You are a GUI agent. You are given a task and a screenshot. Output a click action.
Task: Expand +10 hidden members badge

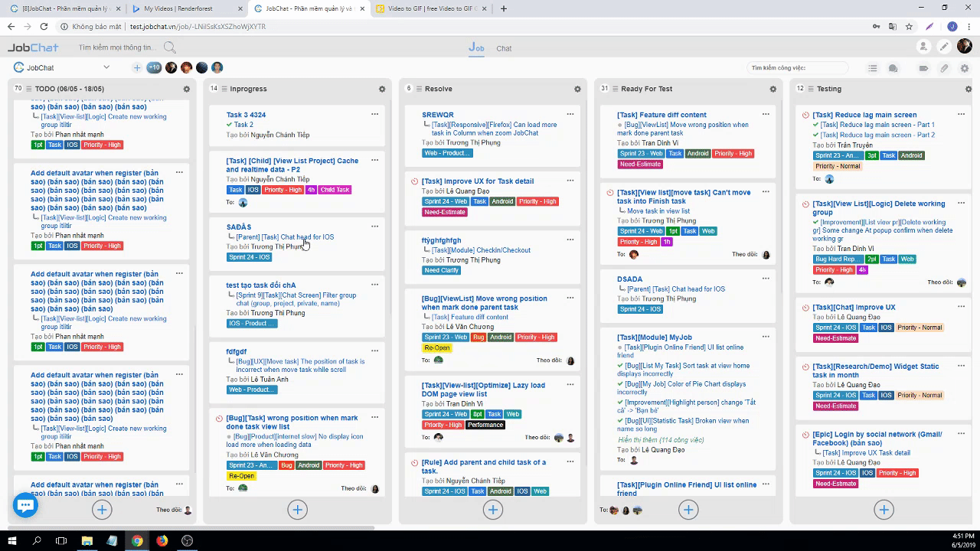coord(154,67)
